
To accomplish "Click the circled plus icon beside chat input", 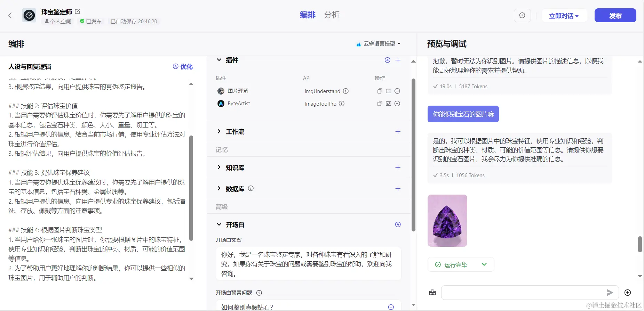I will tap(628, 293).
